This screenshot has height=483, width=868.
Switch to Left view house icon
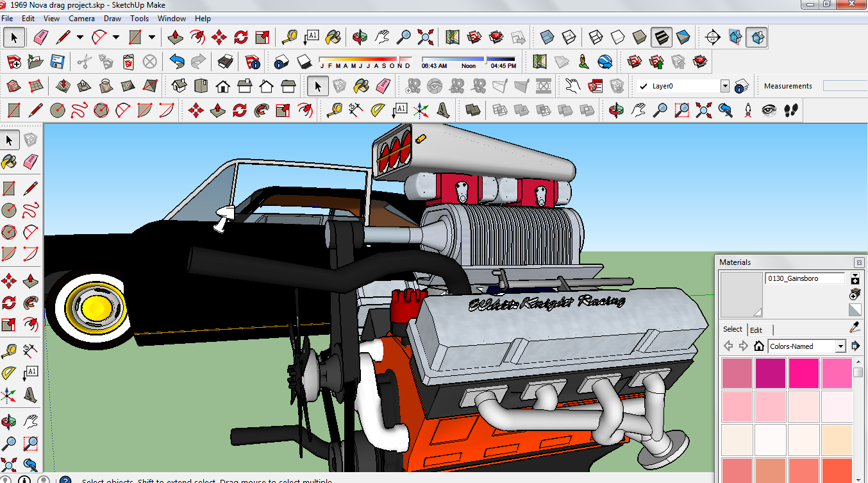(288, 85)
